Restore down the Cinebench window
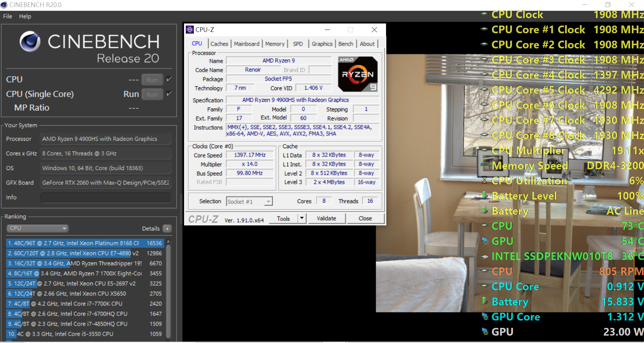This screenshot has width=644, height=343. pyautogui.click(x=608, y=5)
